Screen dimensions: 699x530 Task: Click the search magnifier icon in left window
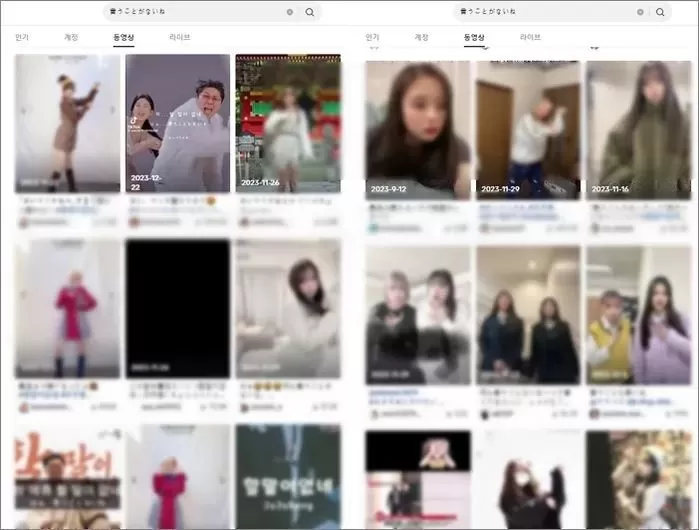(309, 12)
